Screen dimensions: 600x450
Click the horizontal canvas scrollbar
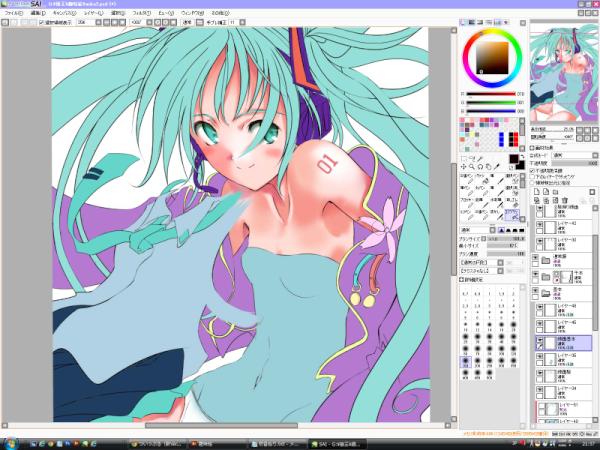point(221,426)
